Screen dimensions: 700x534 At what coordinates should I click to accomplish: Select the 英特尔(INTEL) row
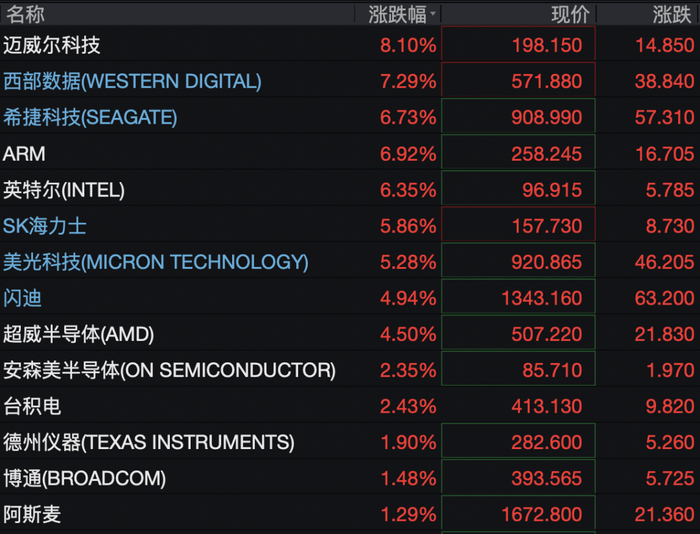click(x=350, y=190)
